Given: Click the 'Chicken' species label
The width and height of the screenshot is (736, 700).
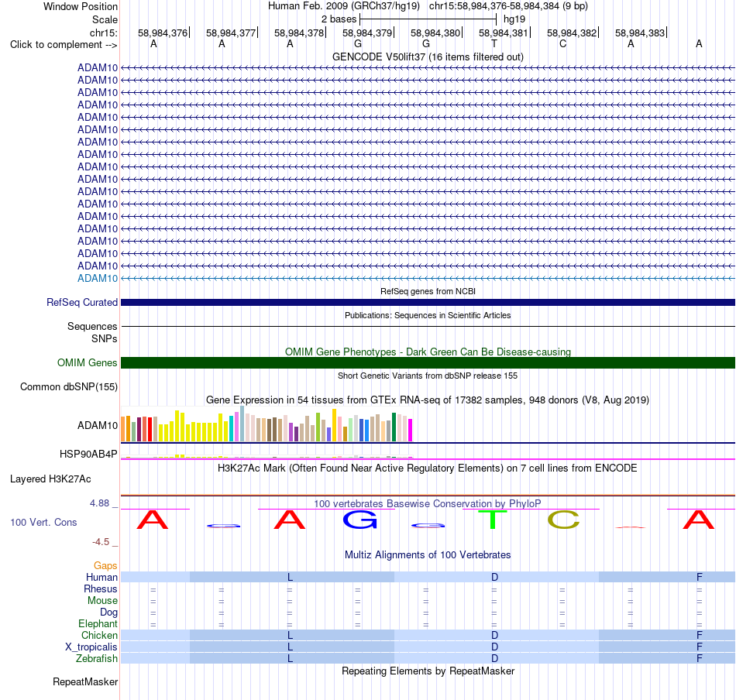Looking at the screenshot, I should 99,635.
